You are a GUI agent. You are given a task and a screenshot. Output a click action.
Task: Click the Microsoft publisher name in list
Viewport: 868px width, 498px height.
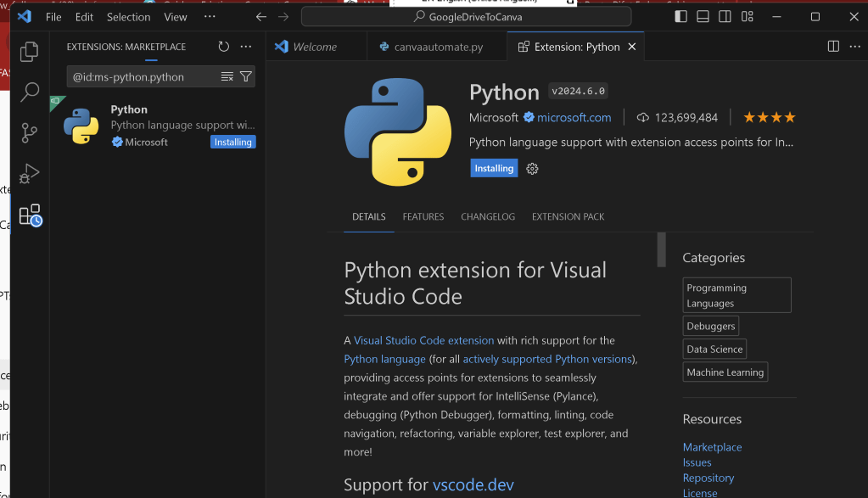[146, 143]
